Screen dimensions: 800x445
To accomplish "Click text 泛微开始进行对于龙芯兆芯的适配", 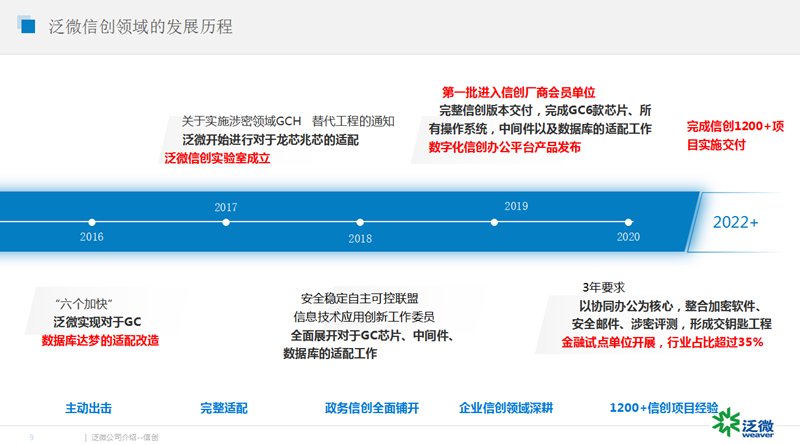I will coord(271,140).
